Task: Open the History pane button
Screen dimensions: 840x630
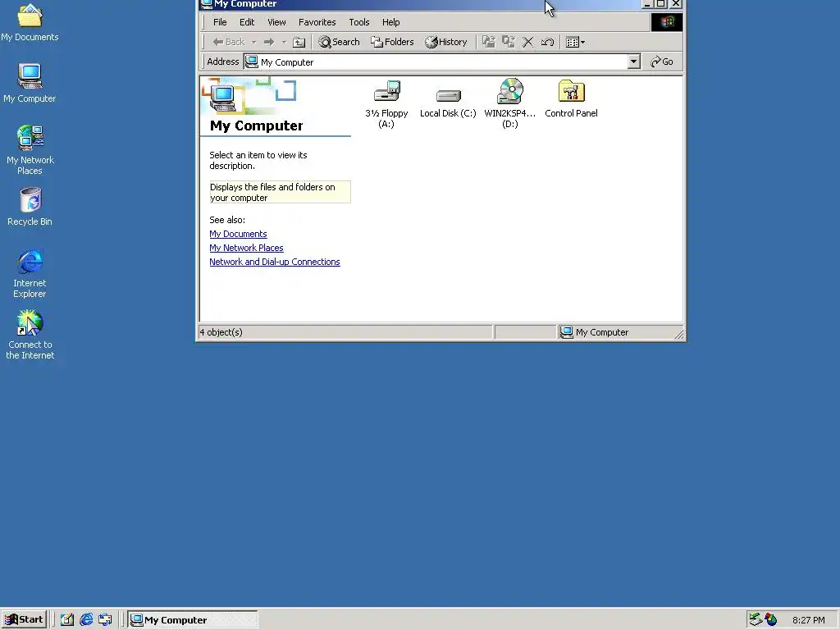Action: coord(446,42)
